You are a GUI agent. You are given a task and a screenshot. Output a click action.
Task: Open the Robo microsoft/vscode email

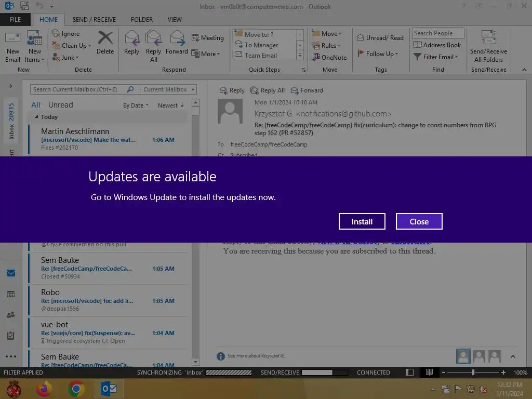109,300
